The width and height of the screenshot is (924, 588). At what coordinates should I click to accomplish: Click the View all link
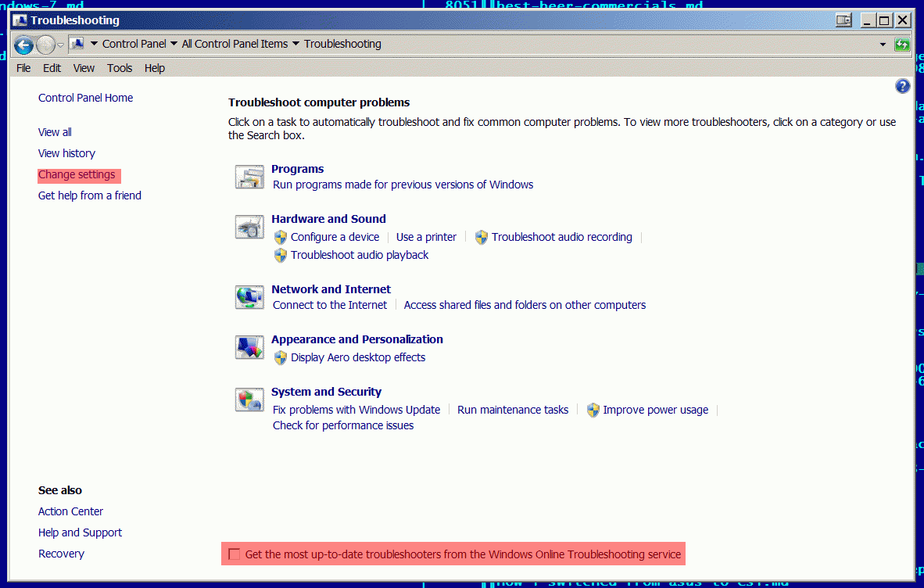55,132
